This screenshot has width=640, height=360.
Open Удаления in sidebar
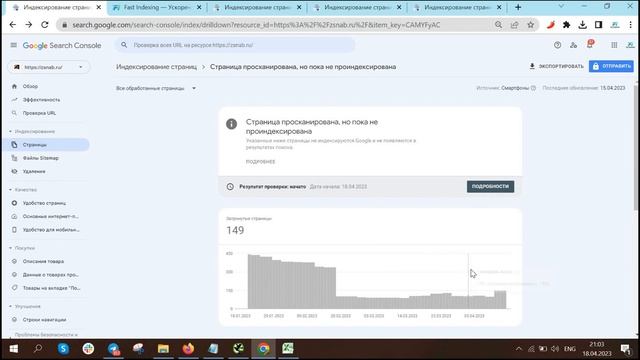point(34,171)
